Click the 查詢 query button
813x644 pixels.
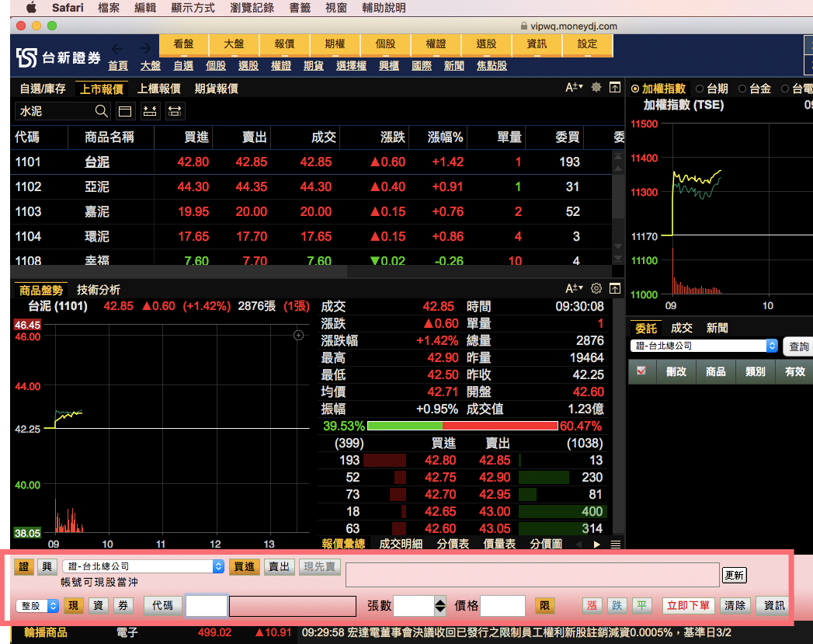click(x=799, y=346)
